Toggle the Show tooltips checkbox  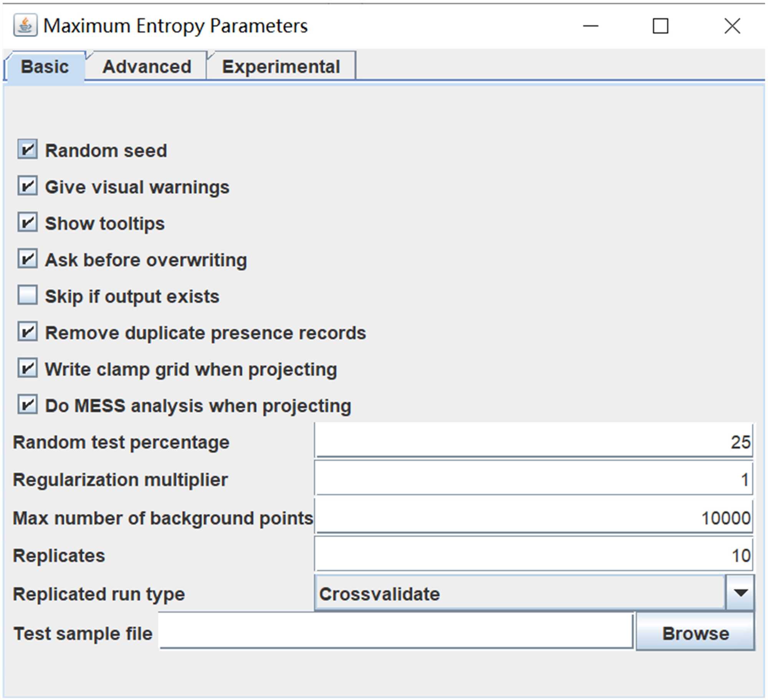[x=27, y=222]
